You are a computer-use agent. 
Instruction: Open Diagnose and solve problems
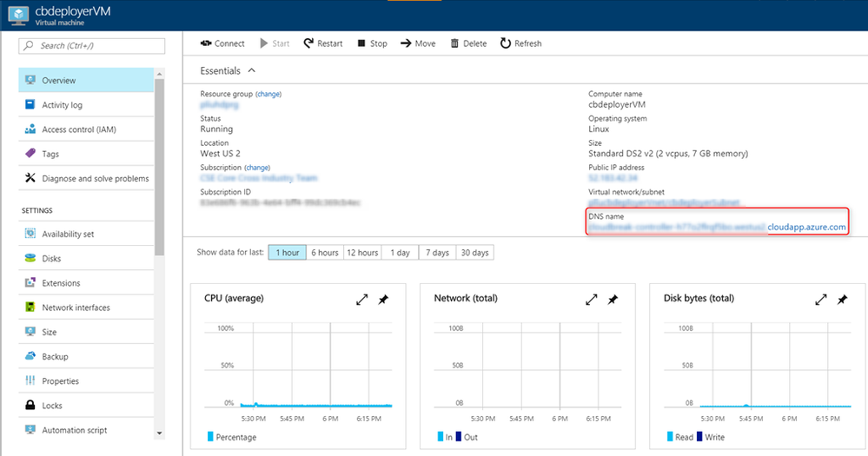coord(86,178)
